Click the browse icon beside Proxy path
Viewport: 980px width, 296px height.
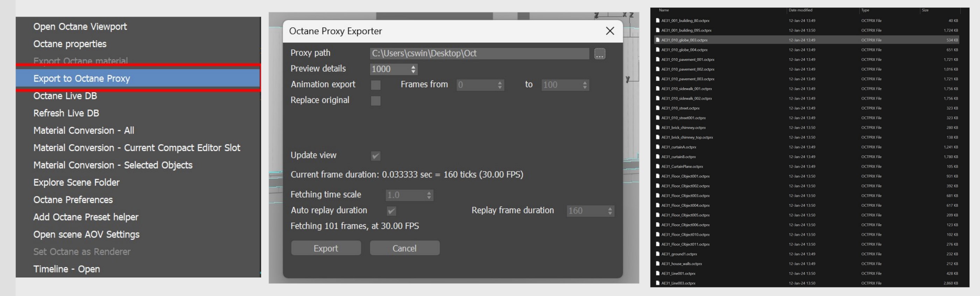(600, 54)
